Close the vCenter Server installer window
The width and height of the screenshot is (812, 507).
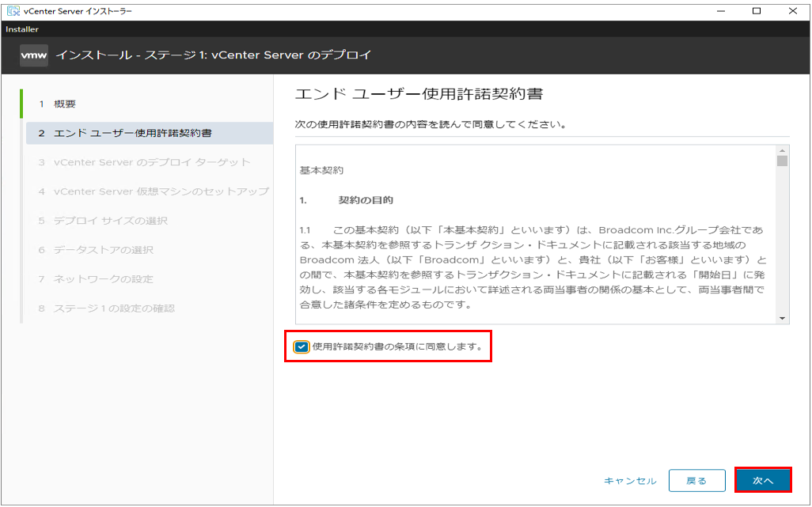793,11
